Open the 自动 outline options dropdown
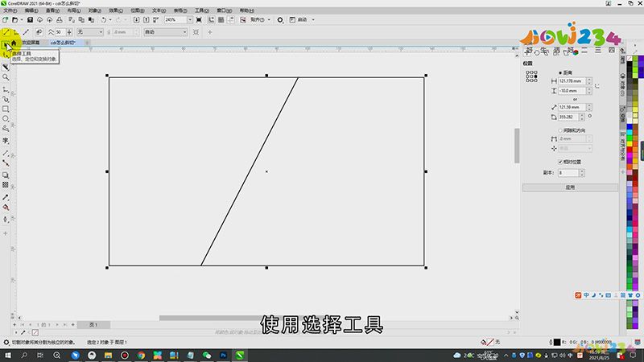Image resolution: width=644 pixels, height=362 pixels. click(166, 32)
